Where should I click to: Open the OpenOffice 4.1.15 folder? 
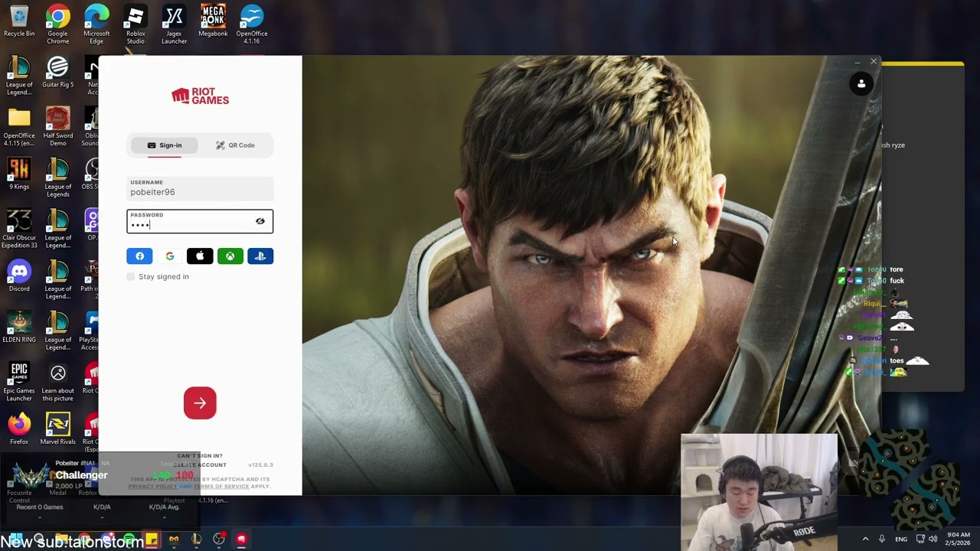pos(19,126)
